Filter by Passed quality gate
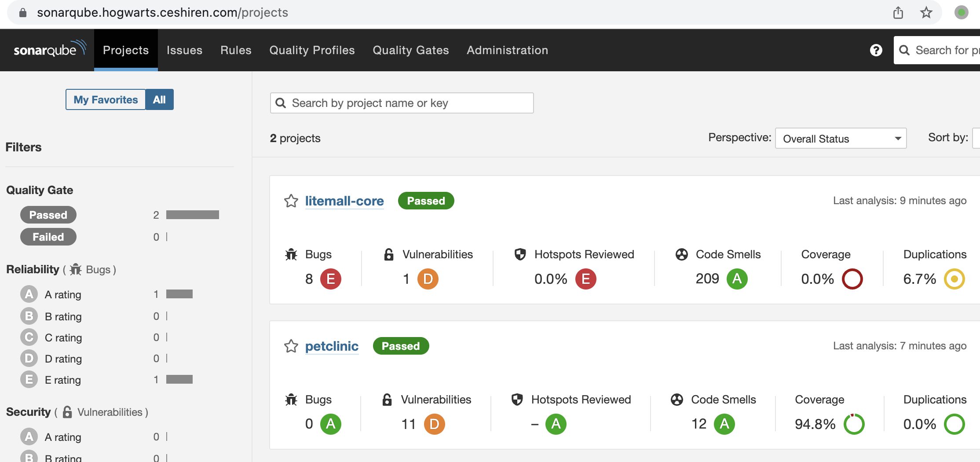This screenshot has width=980, height=462. pos(48,215)
